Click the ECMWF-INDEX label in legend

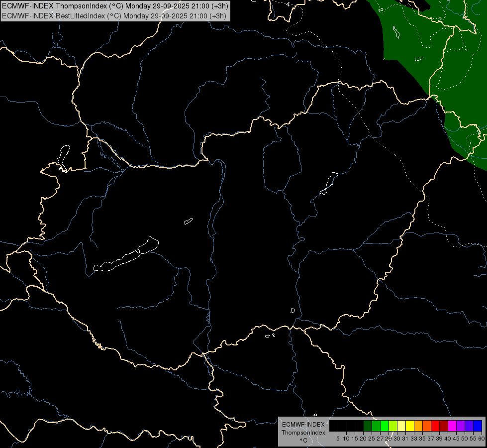click(303, 425)
